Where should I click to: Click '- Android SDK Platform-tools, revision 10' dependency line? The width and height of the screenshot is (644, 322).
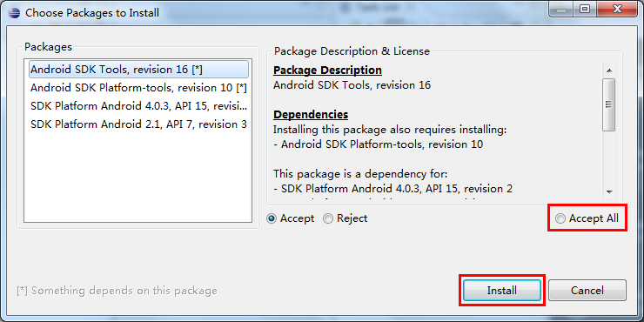(x=378, y=144)
